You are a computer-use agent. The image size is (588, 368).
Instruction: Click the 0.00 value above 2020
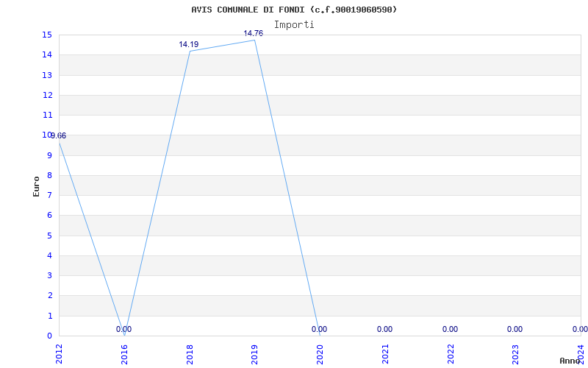pyautogui.click(x=319, y=329)
